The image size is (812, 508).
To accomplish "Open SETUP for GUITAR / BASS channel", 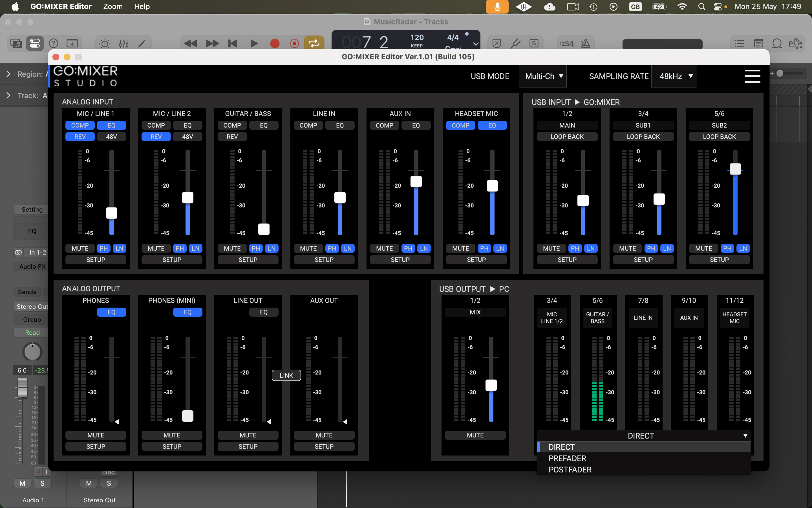I will point(248,260).
